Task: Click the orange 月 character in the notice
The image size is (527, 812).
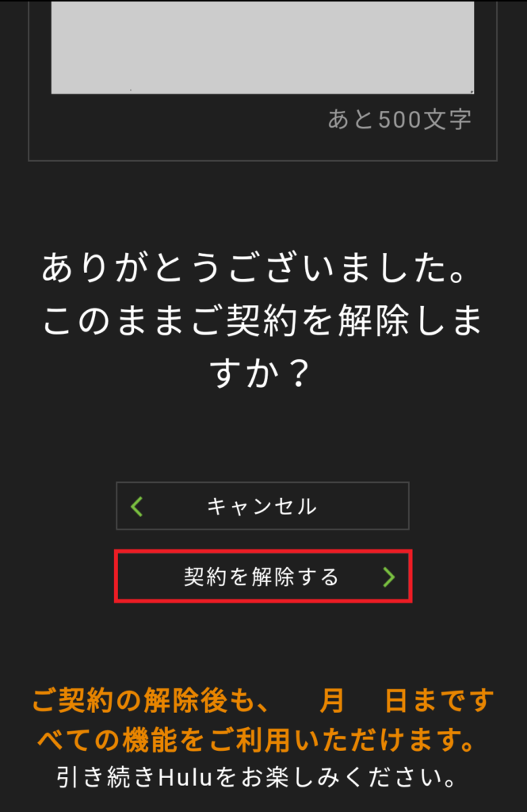Action: pos(332,701)
